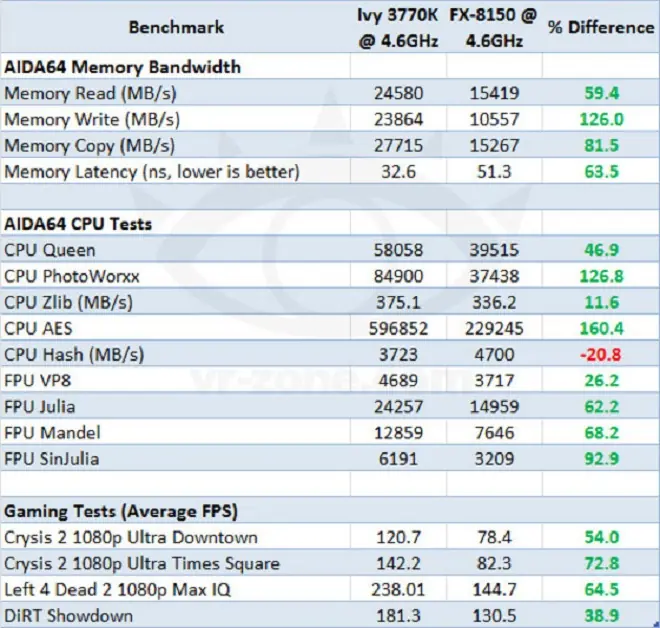Select Crysis 2 1080p Ultra Times Square
The image size is (660, 628).
tap(142, 564)
